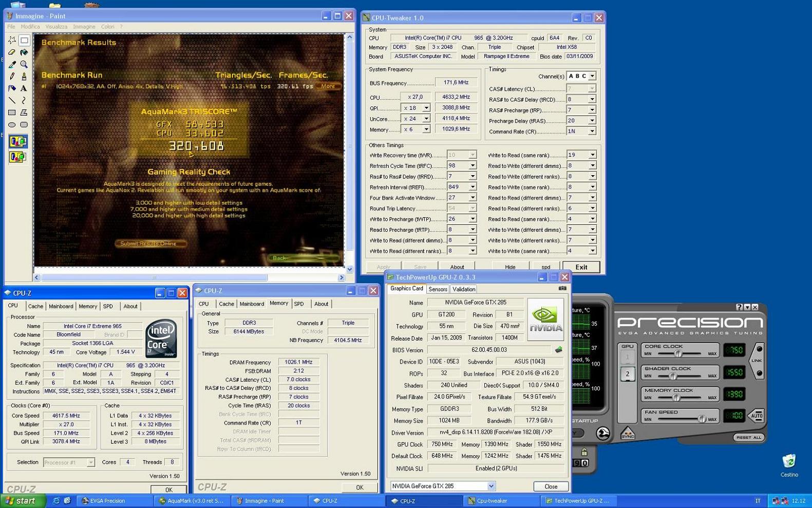The image size is (812, 508).
Task: Click Close in GPU-Z window
Action: point(551,486)
